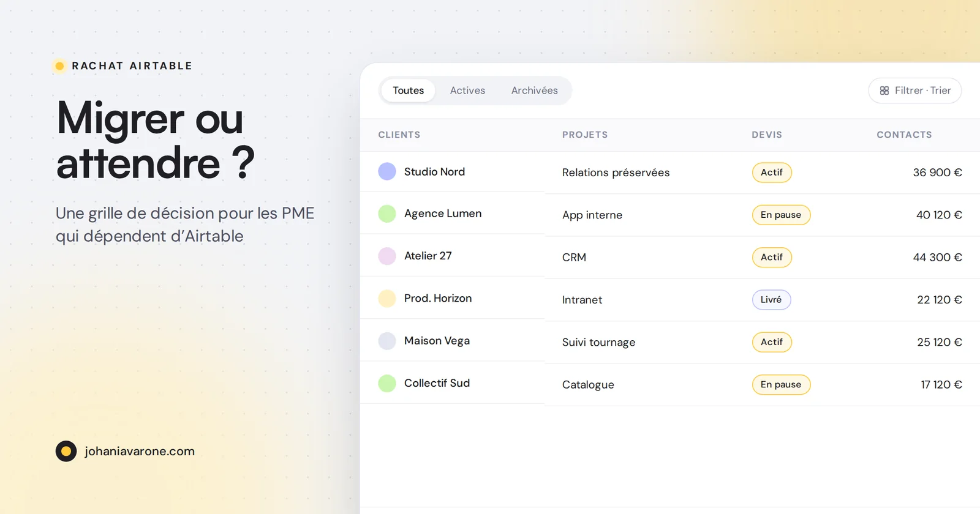The height and width of the screenshot is (514, 980).
Task: Click the Migrer ou attendre ? headline
Action: click(x=156, y=141)
